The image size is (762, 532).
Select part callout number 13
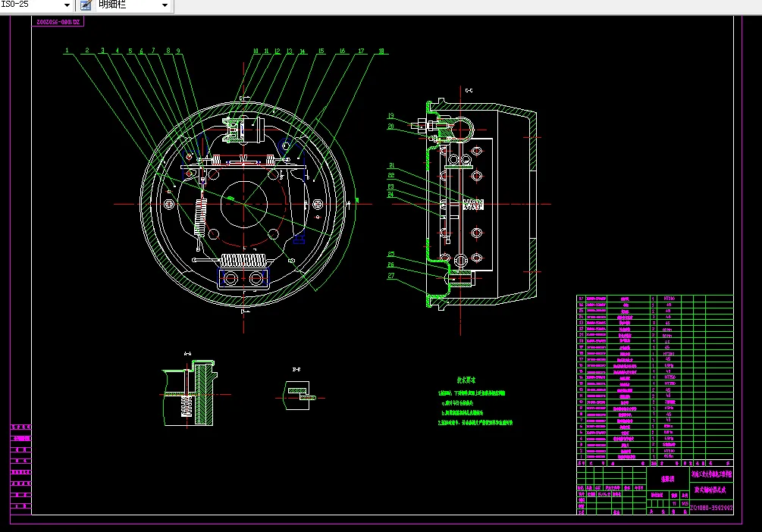click(x=289, y=51)
